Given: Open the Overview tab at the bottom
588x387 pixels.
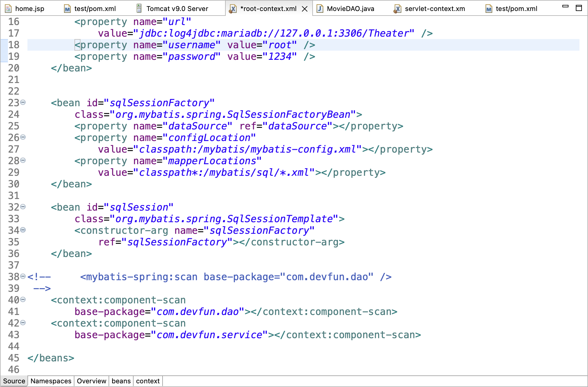Looking at the screenshot, I should click(91, 381).
